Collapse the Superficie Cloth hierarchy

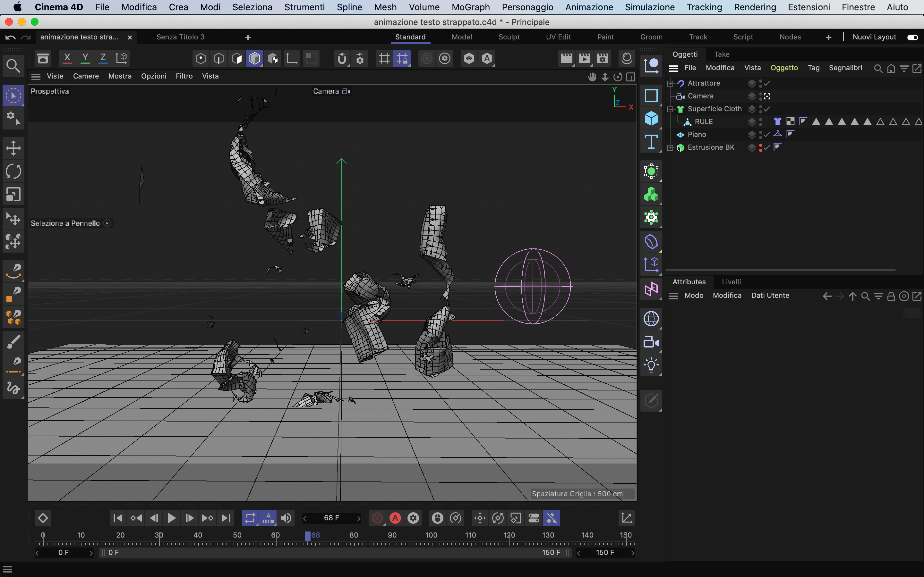pyautogui.click(x=670, y=109)
